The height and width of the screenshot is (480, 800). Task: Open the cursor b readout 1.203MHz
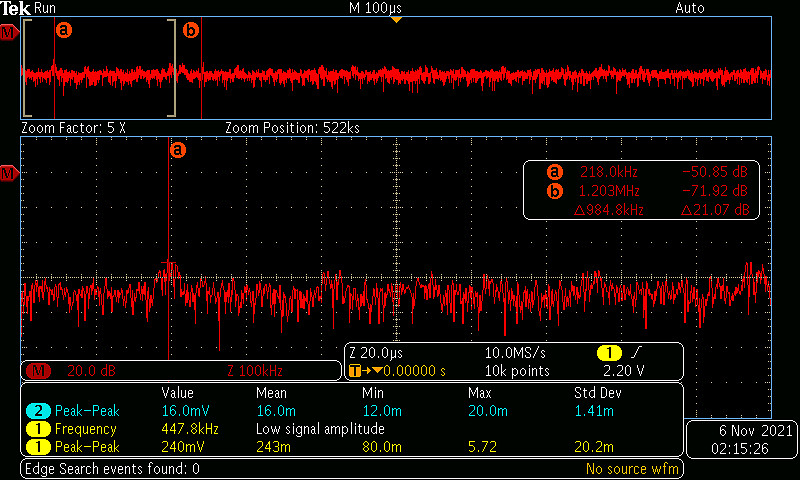pos(609,191)
